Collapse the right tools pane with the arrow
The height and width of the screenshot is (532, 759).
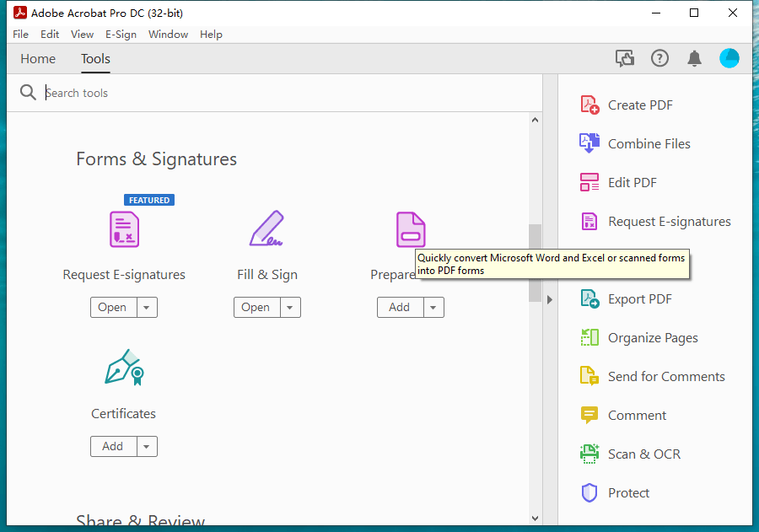click(x=550, y=299)
